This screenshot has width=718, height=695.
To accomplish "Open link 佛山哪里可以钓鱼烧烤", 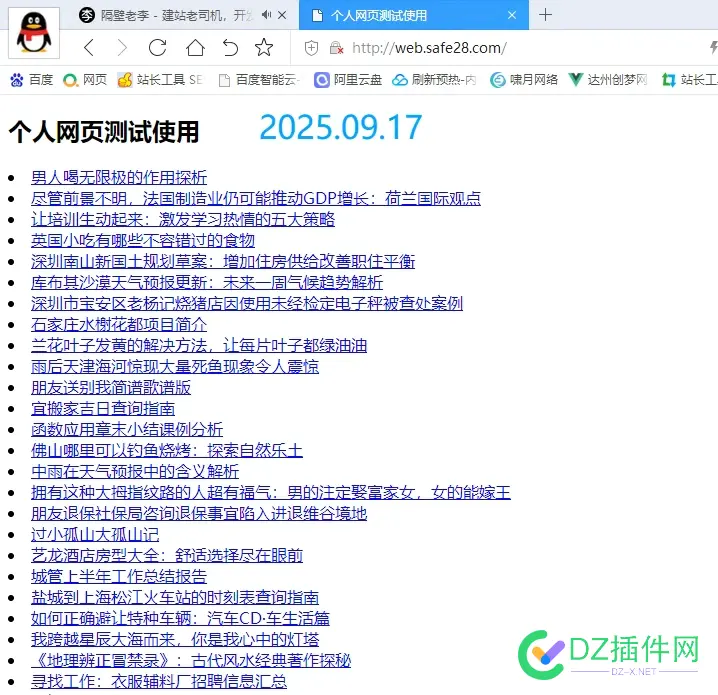I will point(167,451).
